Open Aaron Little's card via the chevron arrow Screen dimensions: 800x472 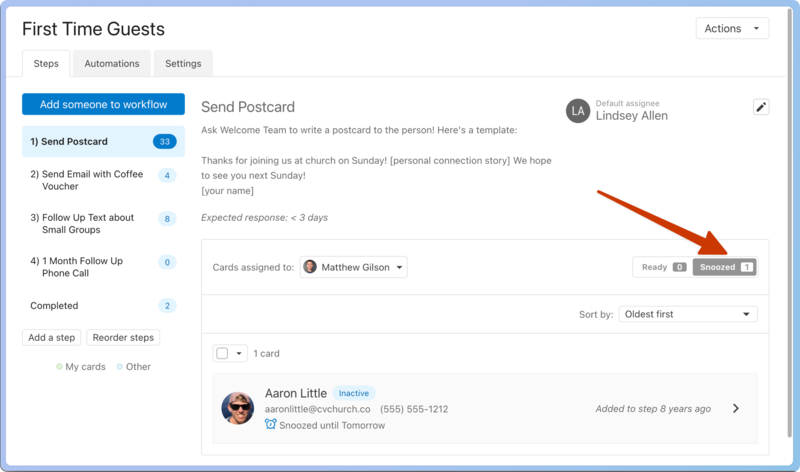tap(736, 408)
